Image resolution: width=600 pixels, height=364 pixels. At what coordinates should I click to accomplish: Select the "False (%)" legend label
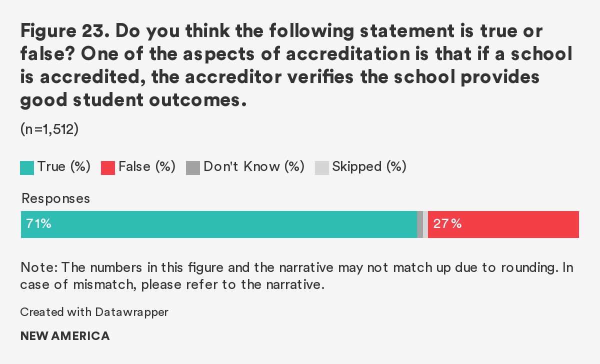coord(147,167)
